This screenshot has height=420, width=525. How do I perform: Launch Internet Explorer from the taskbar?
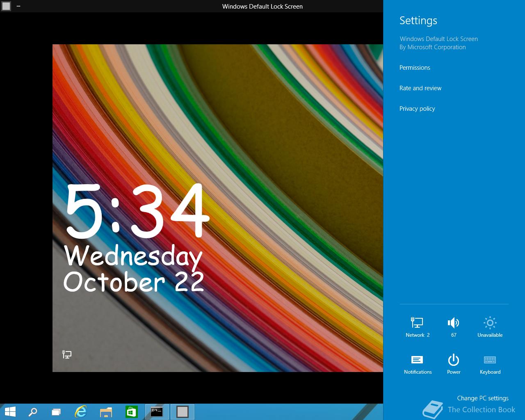click(x=81, y=412)
